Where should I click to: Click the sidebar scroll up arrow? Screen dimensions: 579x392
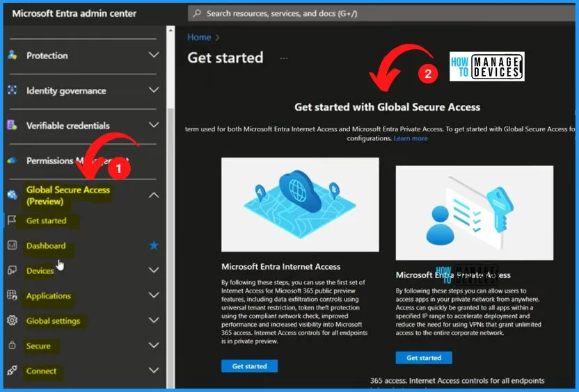pos(170,31)
